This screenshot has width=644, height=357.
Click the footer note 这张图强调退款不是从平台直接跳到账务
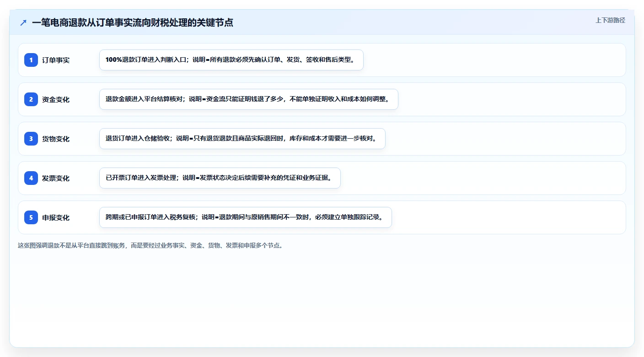point(150,245)
